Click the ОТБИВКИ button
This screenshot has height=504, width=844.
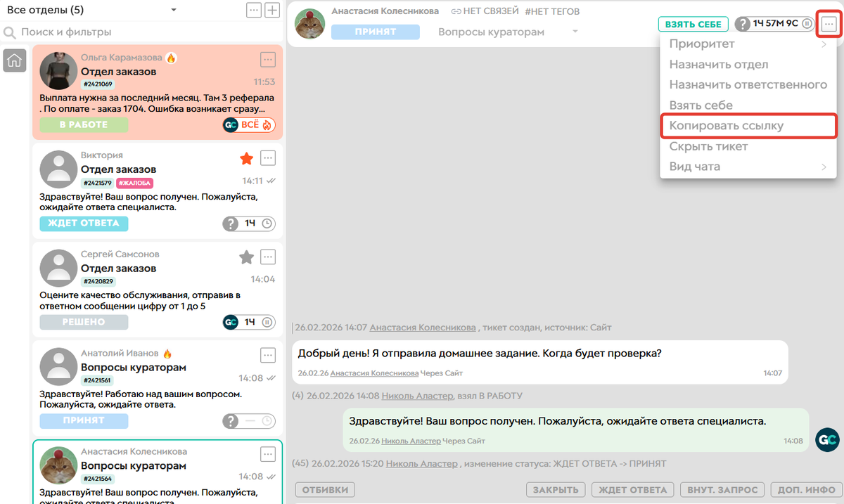(x=325, y=490)
